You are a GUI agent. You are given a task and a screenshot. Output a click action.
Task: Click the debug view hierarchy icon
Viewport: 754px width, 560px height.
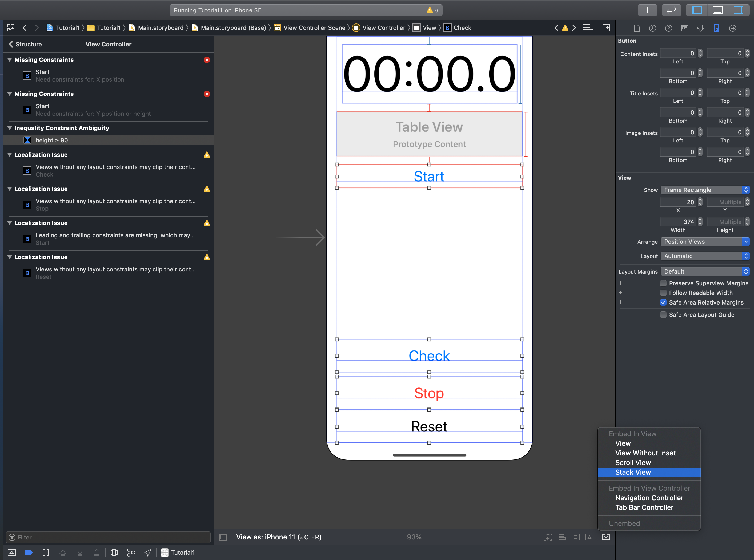[x=114, y=553]
